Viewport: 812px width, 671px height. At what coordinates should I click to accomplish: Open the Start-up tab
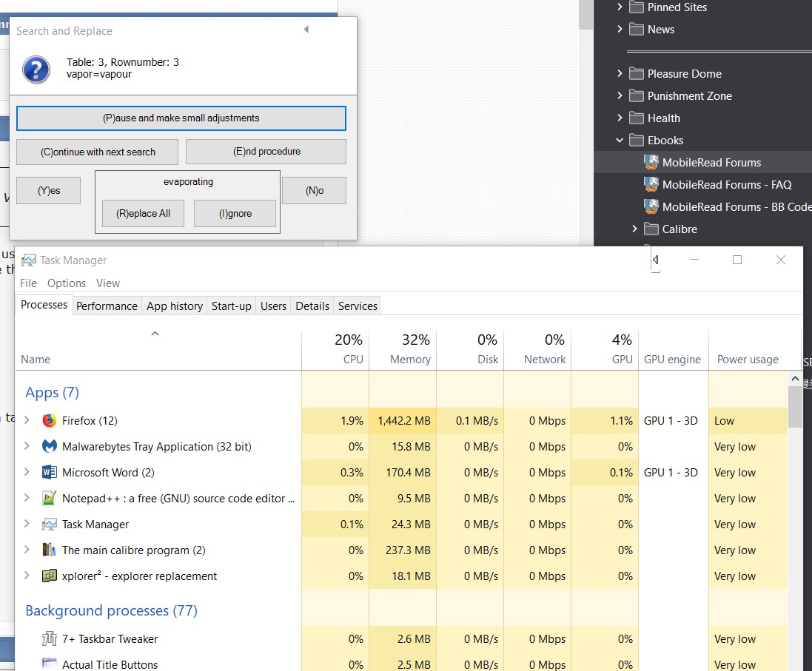coord(231,306)
